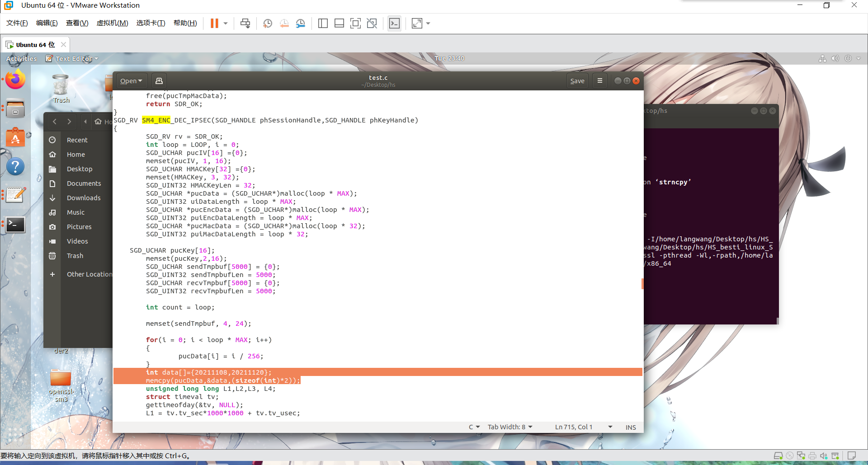Screen dimensions: 868x465
Task: Open the gedit hamburger menu
Action: 600,81
